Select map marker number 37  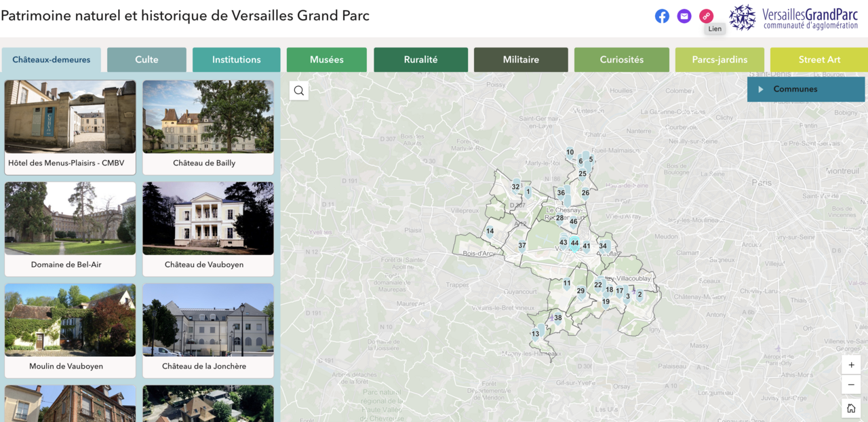[522, 246]
